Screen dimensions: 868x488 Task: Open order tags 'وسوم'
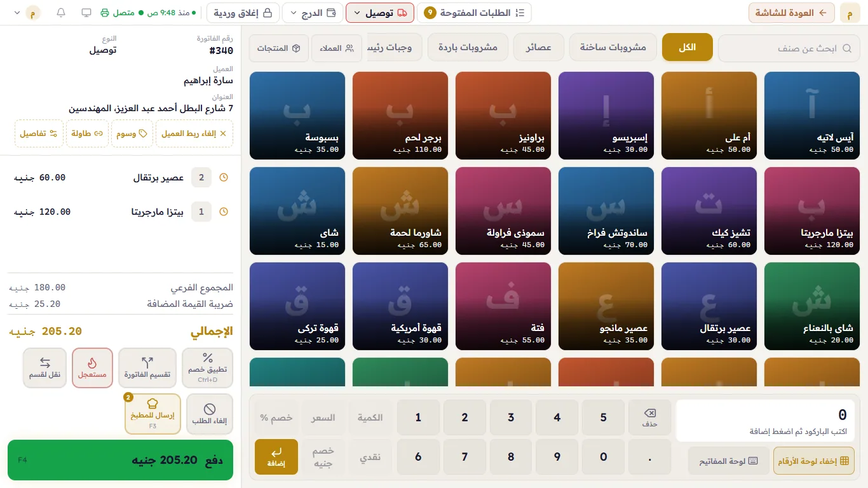(x=132, y=133)
